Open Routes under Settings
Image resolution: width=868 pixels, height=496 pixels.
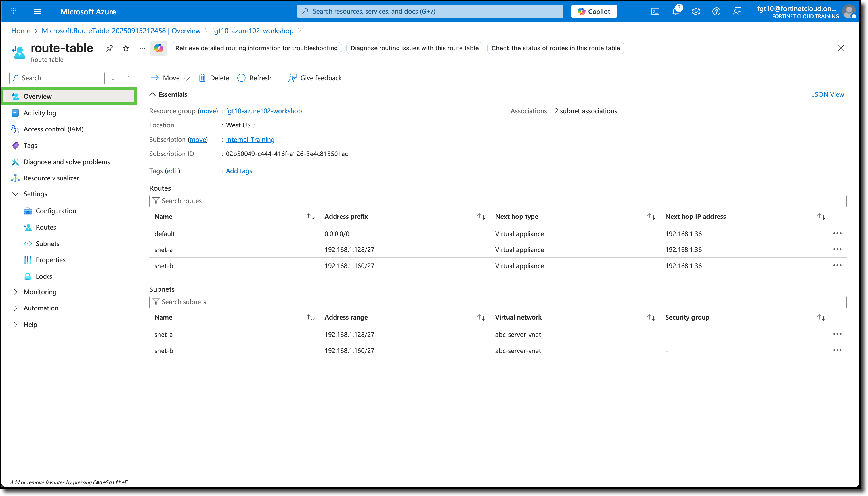(46, 227)
